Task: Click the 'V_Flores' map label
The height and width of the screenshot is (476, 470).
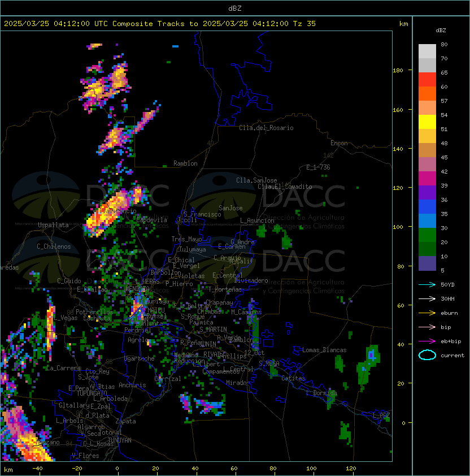Action: tap(85, 456)
